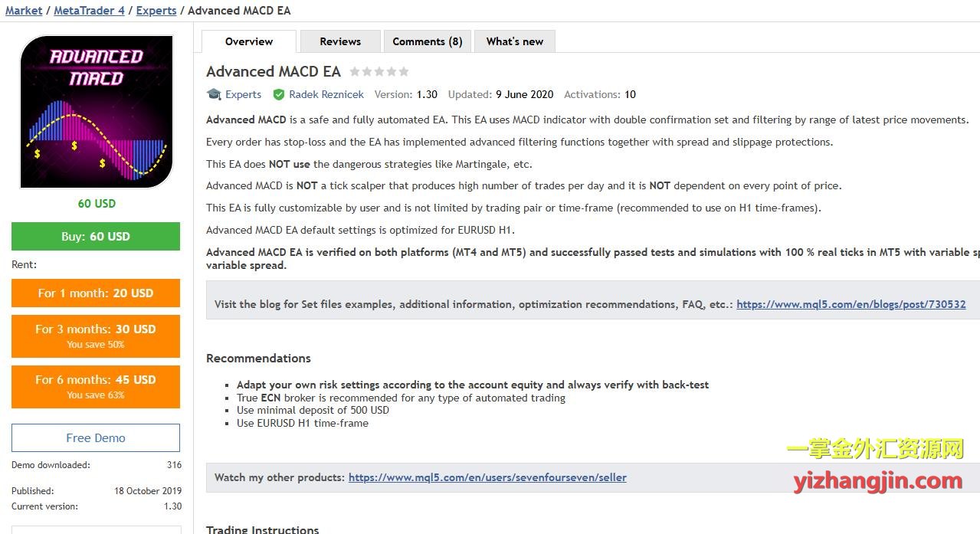Click the star rating next to title
Image resolution: width=980 pixels, height=534 pixels.
[379, 72]
